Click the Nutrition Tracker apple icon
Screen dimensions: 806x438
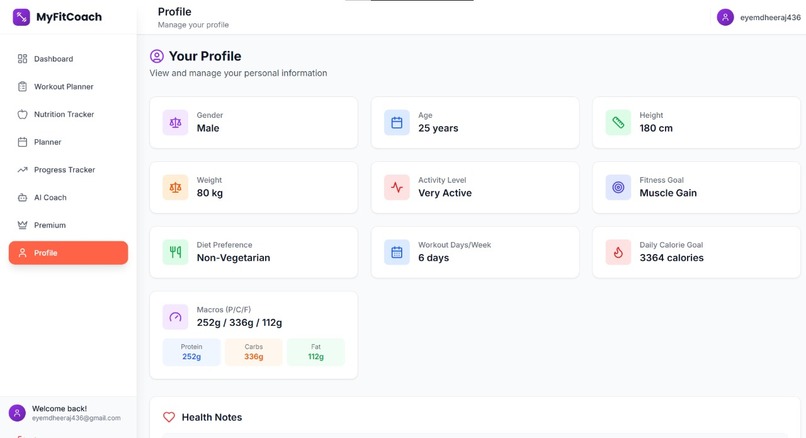[22, 114]
